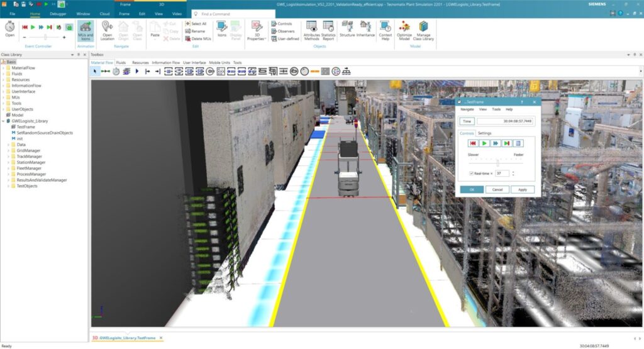Screen dimensions: 644x349
Task: Click Select All in Edit group
Action: coord(196,24)
